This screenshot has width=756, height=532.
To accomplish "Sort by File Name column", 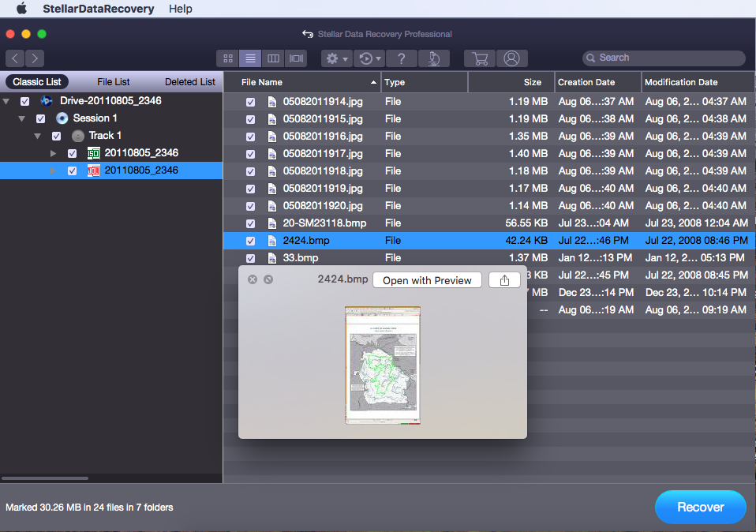I will (303, 82).
